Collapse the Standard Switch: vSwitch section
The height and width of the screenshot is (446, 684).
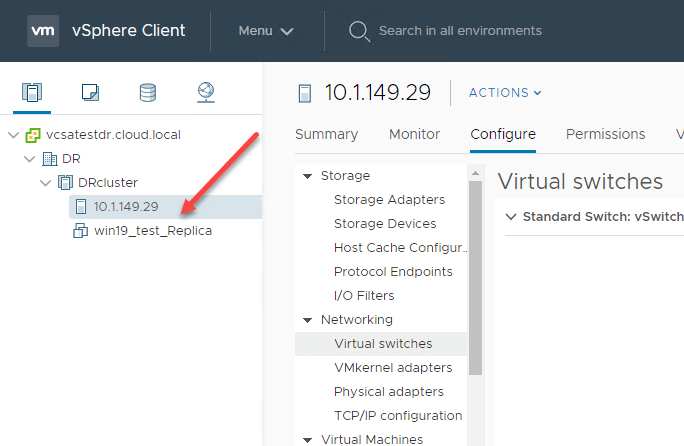click(x=511, y=217)
